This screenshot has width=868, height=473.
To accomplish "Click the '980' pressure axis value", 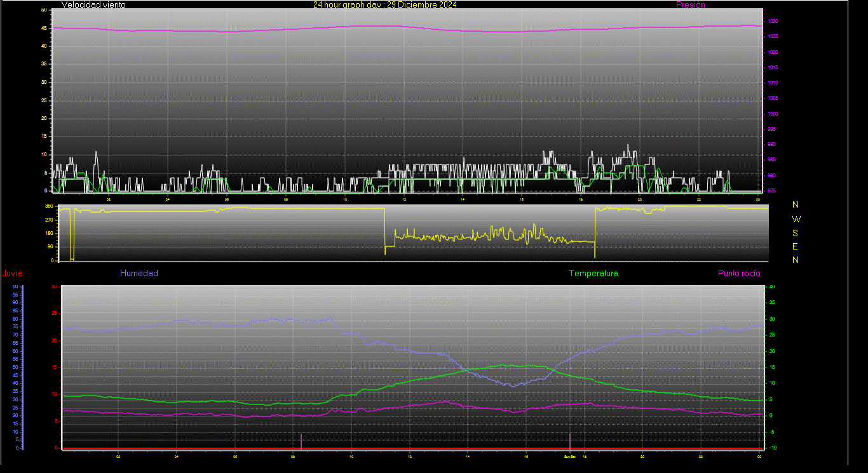I will point(771,175).
